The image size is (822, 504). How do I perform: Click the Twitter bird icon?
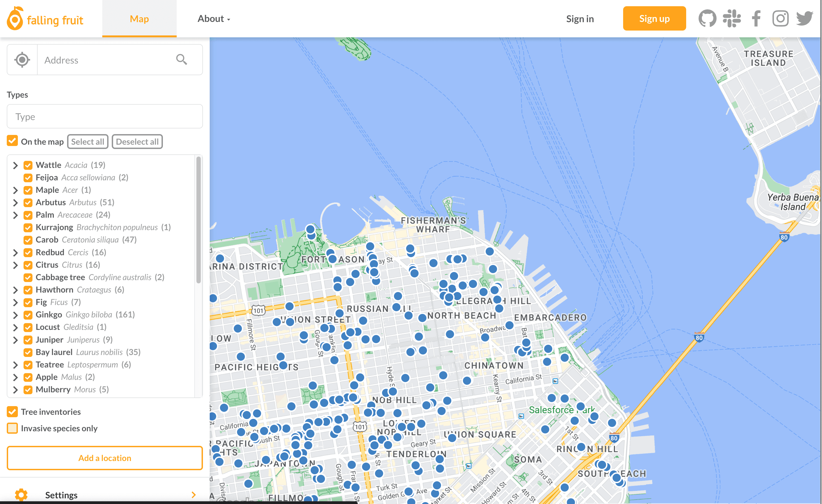coord(804,19)
